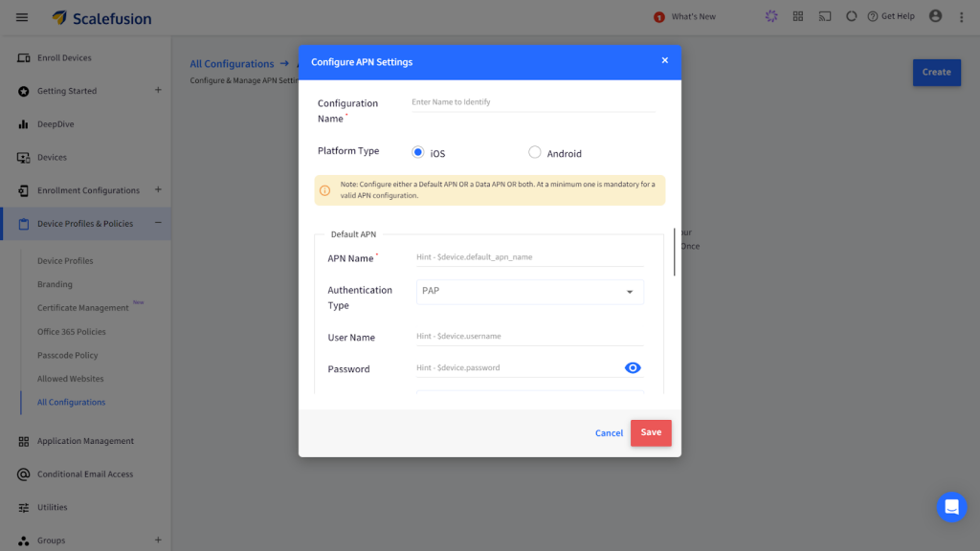Select All Configurations submenu item

click(71, 403)
